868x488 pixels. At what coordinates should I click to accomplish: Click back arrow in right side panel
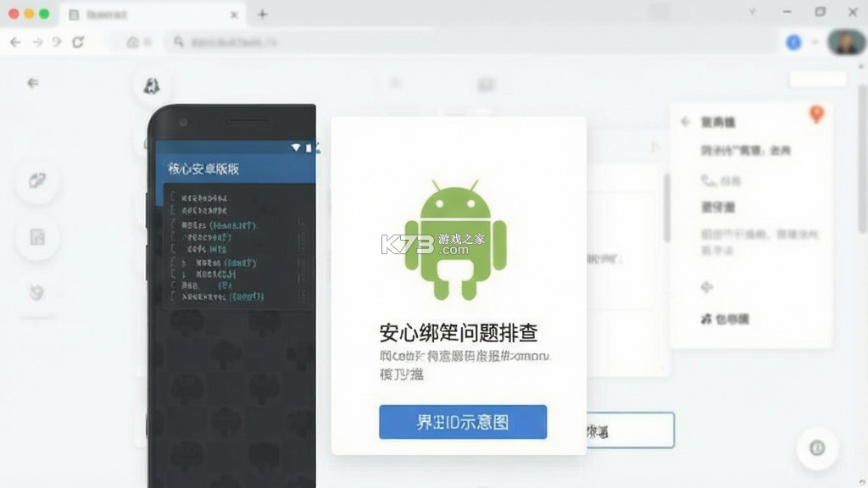(x=685, y=122)
